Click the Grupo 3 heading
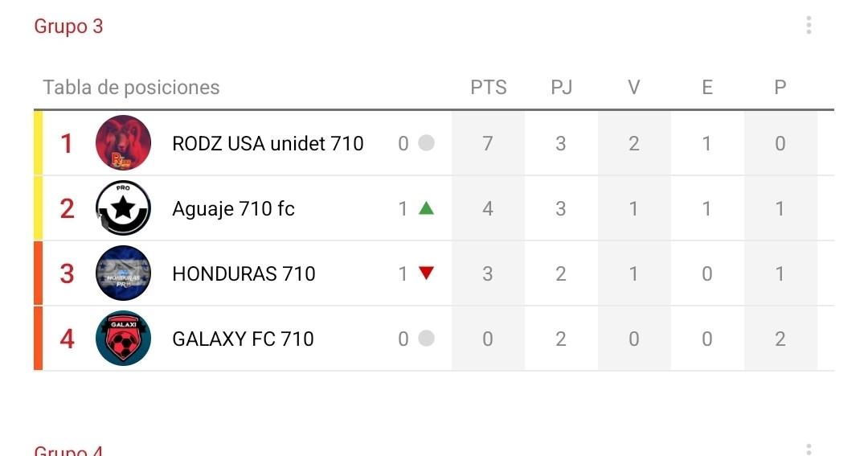This screenshot has height=456, width=868. (x=68, y=27)
